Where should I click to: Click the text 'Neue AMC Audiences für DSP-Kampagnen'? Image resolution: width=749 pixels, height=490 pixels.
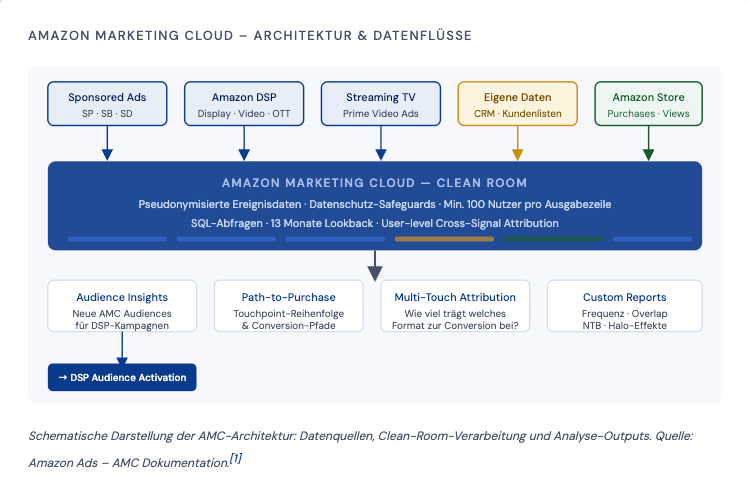[x=122, y=320]
